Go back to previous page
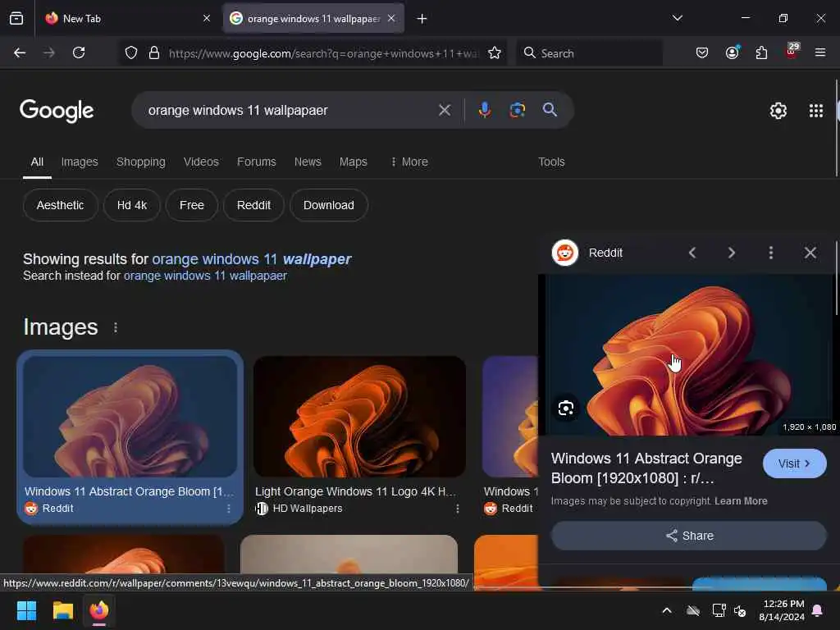The image size is (840, 630). [x=20, y=52]
